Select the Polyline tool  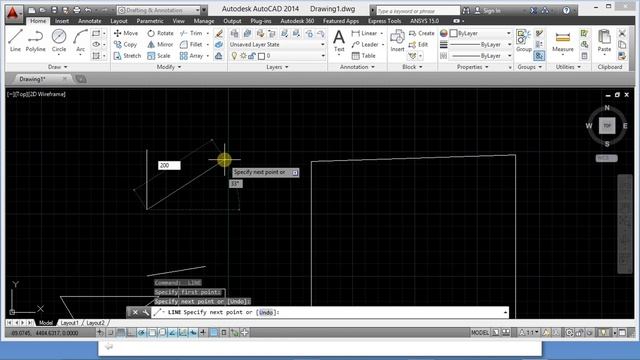click(x=36, y=40)
